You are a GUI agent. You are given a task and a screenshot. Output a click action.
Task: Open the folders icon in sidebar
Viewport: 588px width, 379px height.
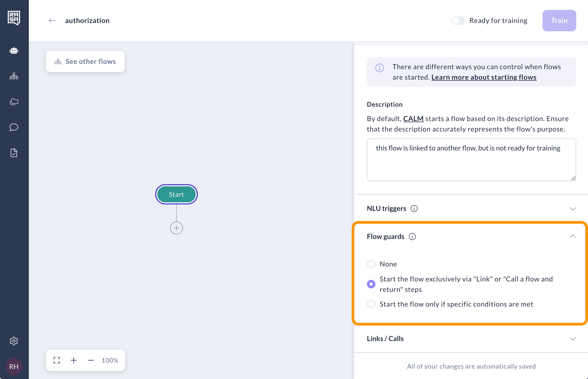pos(14,102)
